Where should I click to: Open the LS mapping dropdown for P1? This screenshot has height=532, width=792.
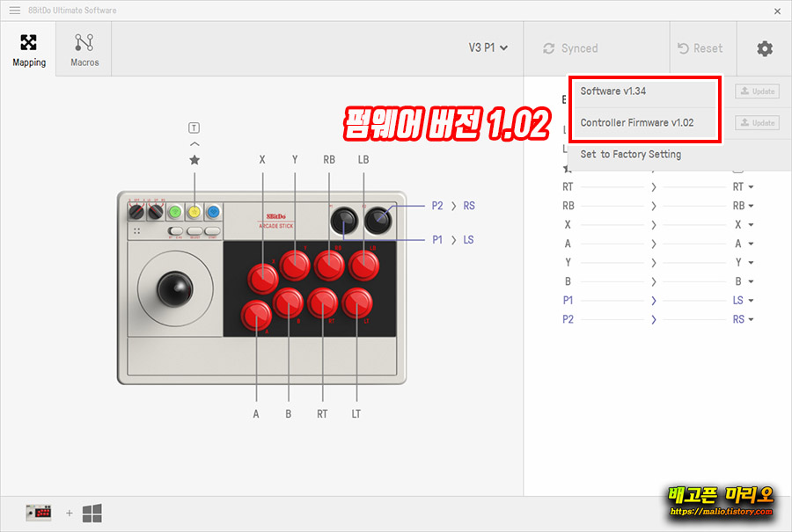click(743, 301)
